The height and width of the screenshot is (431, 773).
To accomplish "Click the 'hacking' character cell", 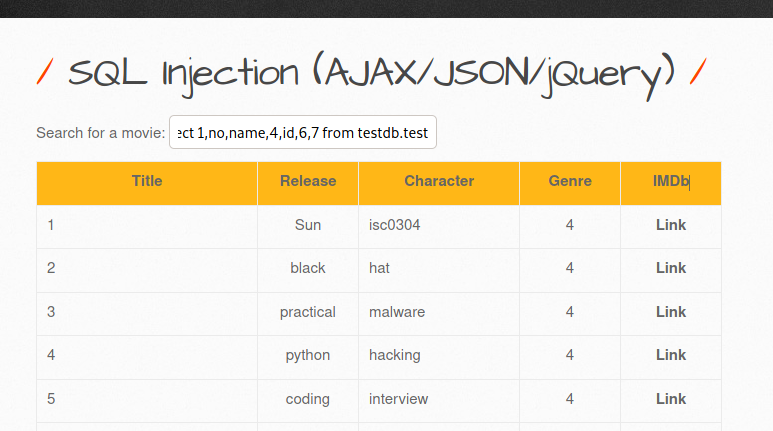I will pyautogui.click(x=439, y=357).
